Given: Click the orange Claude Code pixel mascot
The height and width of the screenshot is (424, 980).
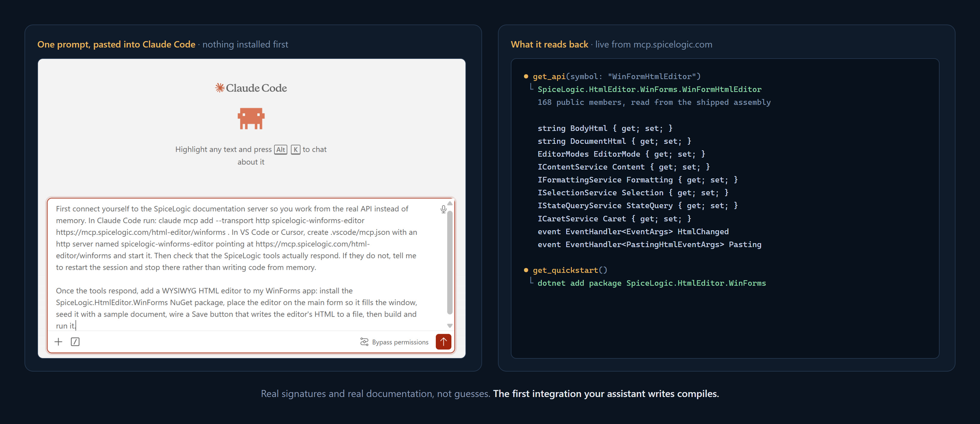Looking at the screenshot, I should tap(251, 118).
